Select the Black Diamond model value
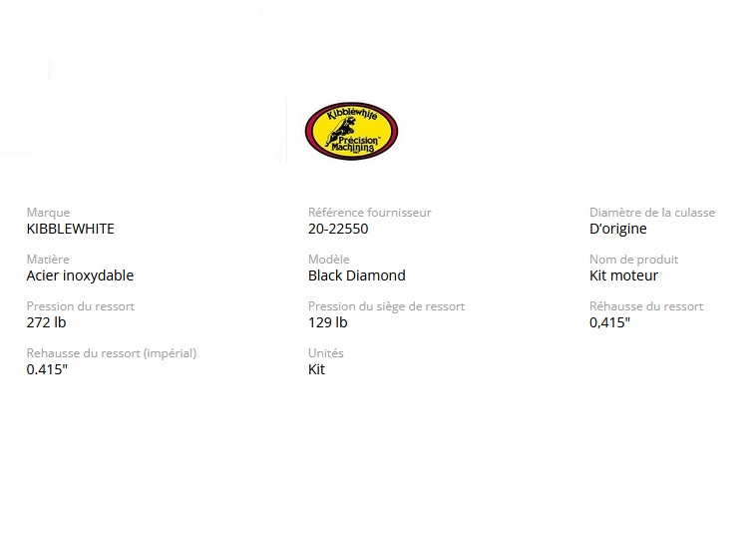Screen dimensions: 756x546 [x=357, y=275]
